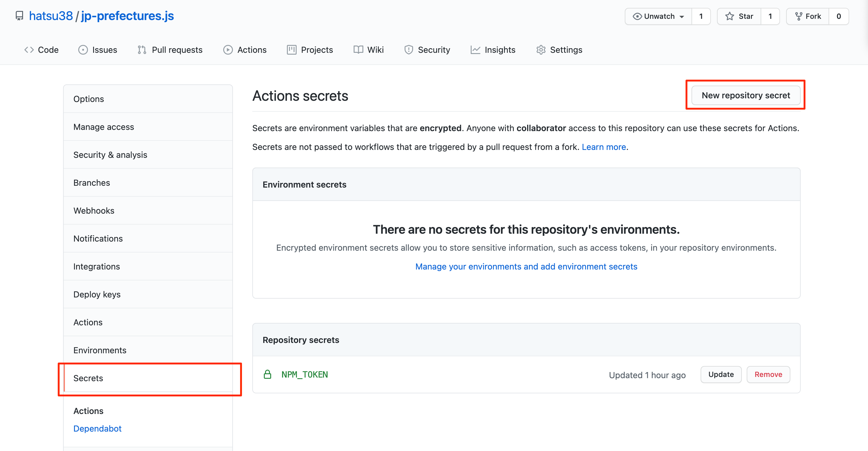
Task: Open the Settings tab
Action: pos(559,50)
